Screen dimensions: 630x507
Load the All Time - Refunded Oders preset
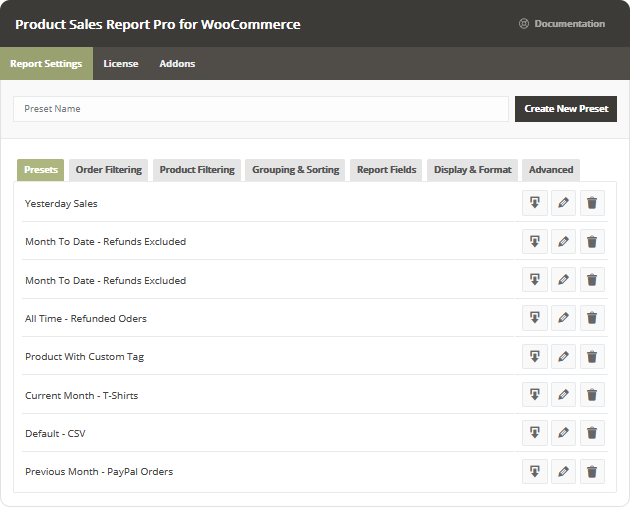(x=535, y=318)
